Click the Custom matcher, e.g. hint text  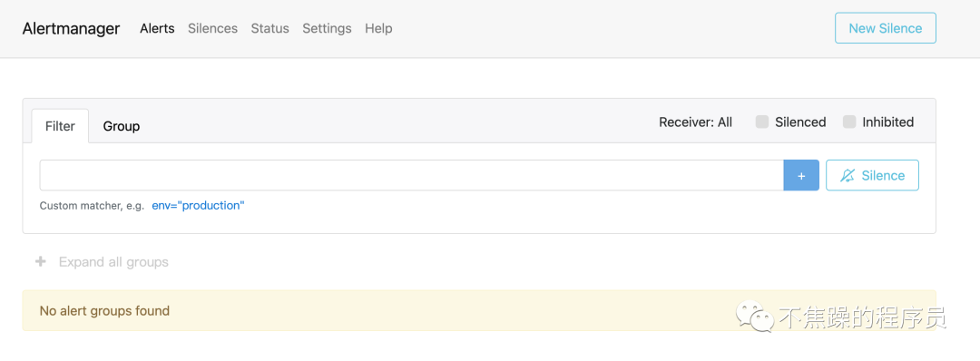point(92,206)
